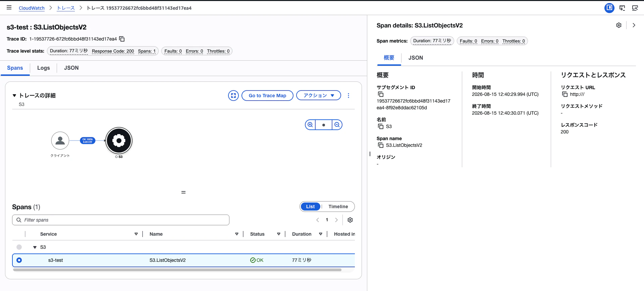Go to トレース breadcrumb link
644x291 pixels.
coord(66,8)
